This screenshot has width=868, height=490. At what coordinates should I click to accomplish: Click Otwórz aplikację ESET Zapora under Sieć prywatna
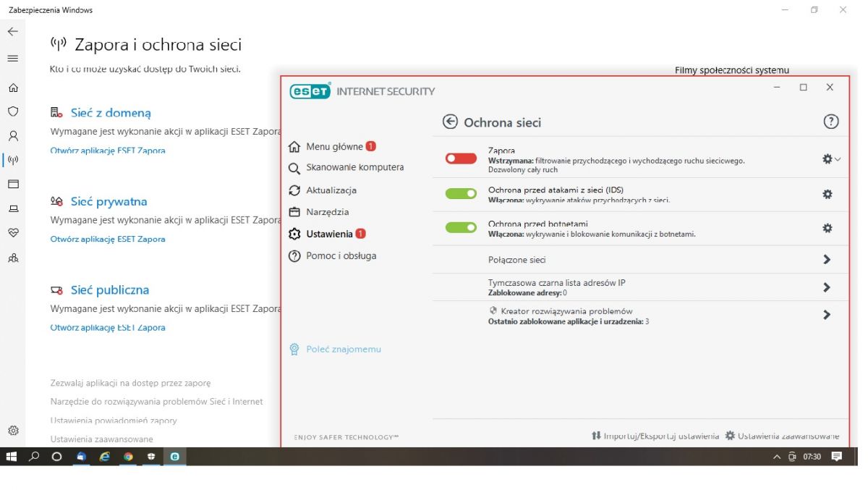coord(108,239)
